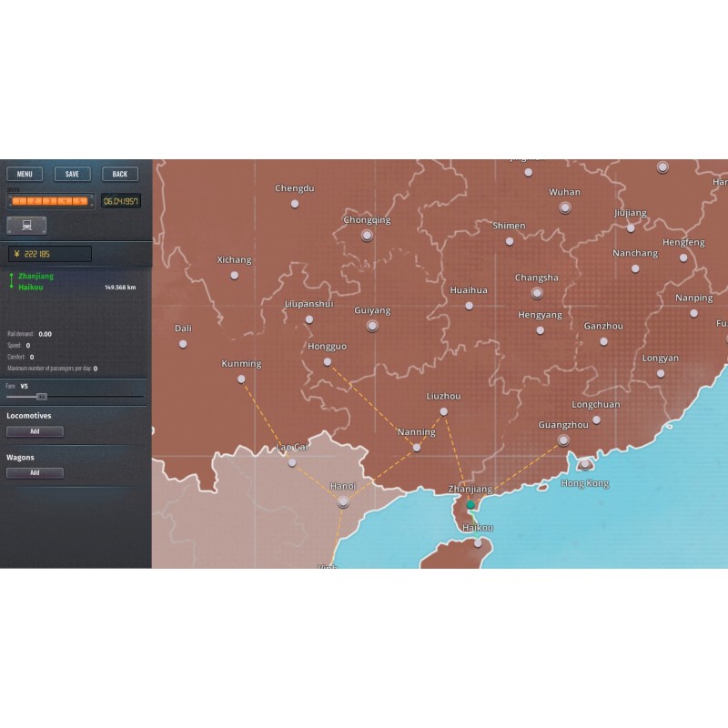Click the Wuhan city marker
The width and height of the screenshot is (728, 728).
[x=565, y=207]
